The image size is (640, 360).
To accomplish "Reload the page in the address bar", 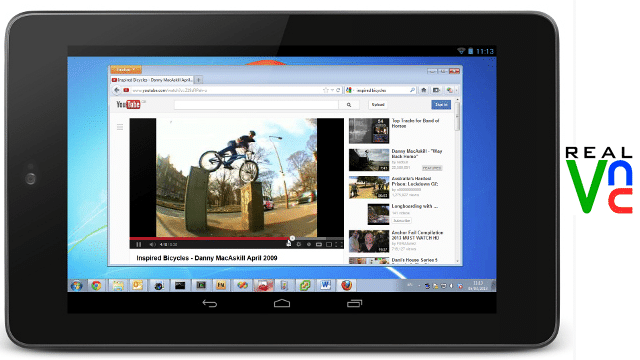I will [338, 90].
